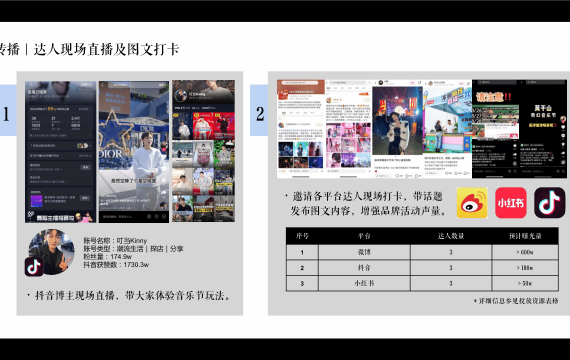Click the Xiaohongshu red logo icon
This screenshot has height=360, width=570.
click(x=511, y=203)
